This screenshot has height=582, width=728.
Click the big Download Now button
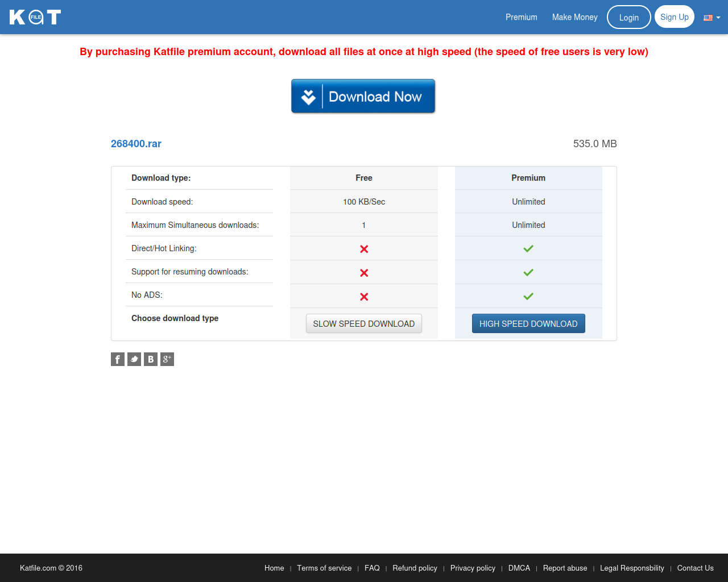(x=363, y=96)
